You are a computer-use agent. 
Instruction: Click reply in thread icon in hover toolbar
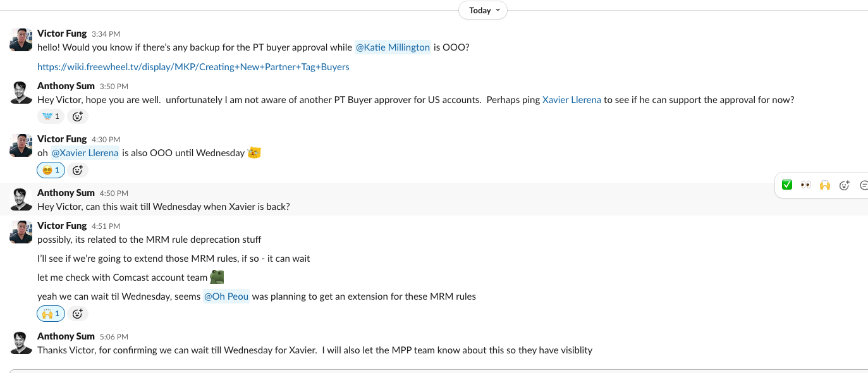tap(864, 185)
